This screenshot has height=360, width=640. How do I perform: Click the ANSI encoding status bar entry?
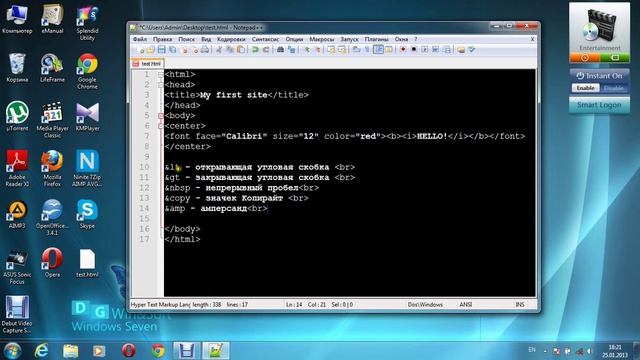[x=466, y=304]
